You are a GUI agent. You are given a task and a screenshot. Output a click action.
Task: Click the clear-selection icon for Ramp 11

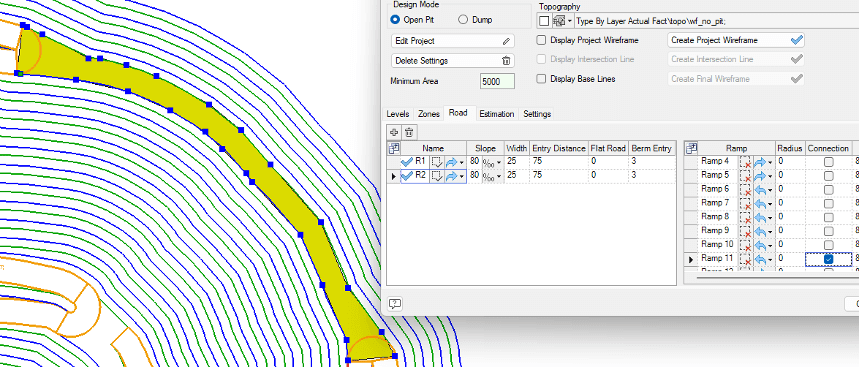click(745, 259)
